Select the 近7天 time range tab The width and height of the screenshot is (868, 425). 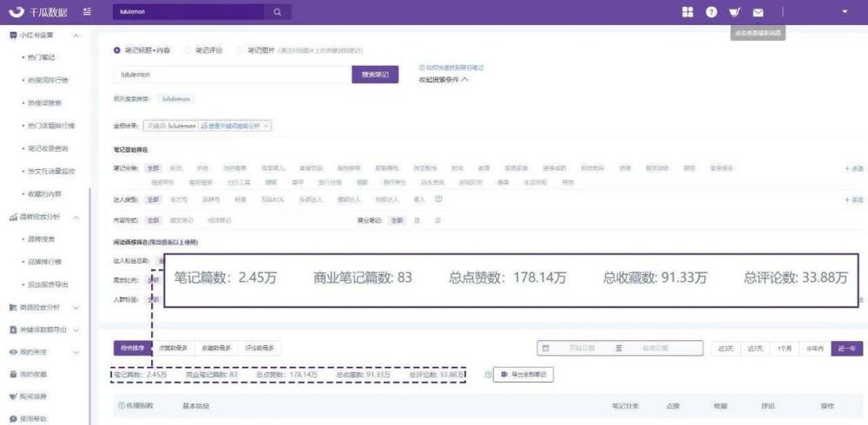[x=755, y=349]
